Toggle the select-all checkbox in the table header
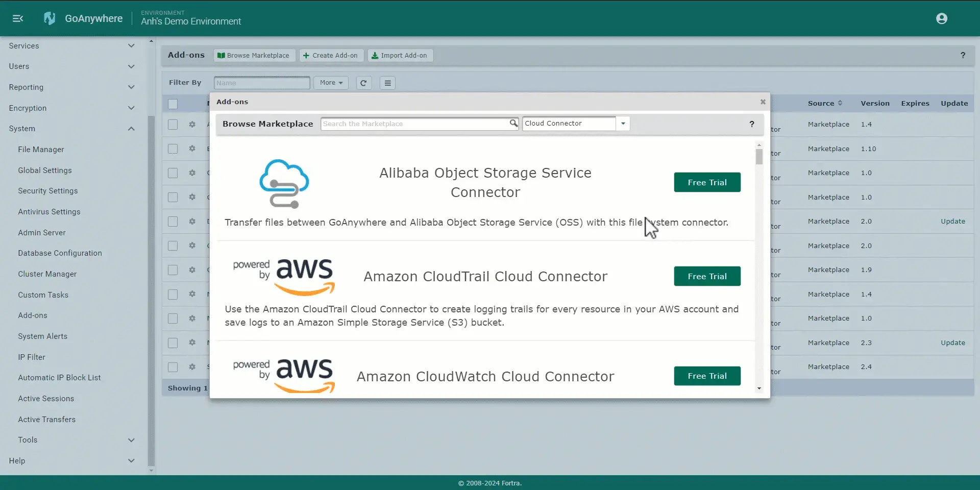Screen dimensions: 980x490 pos(172,104)
